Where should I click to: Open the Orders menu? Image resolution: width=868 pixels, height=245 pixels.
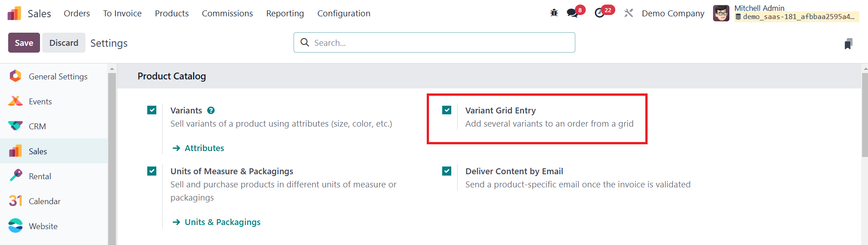tap(77, 14)
